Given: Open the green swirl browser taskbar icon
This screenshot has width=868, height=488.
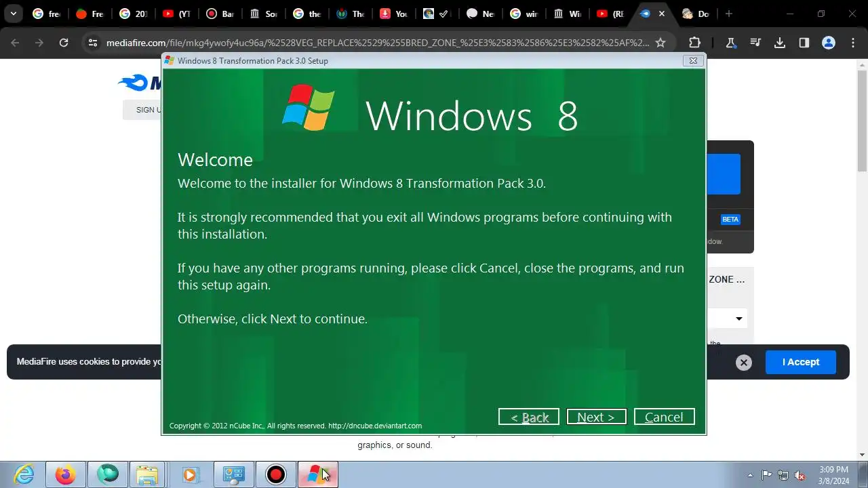Looking at the screenshot, I should coord(108,474).
